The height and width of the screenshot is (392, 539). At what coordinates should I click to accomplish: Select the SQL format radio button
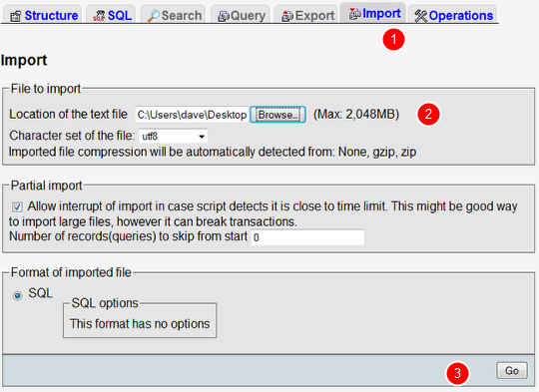point(17,295)
